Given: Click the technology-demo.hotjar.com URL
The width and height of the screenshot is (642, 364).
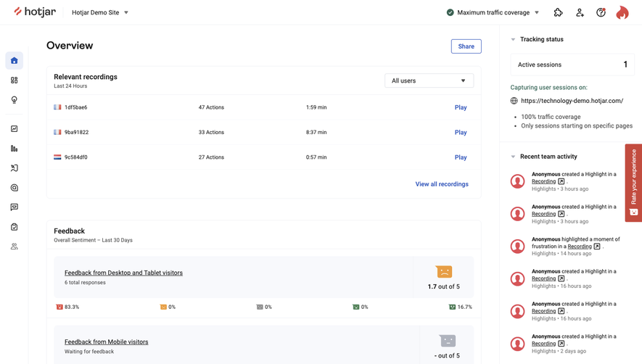Looking at the screenshot, I should [x=572, y=101].
